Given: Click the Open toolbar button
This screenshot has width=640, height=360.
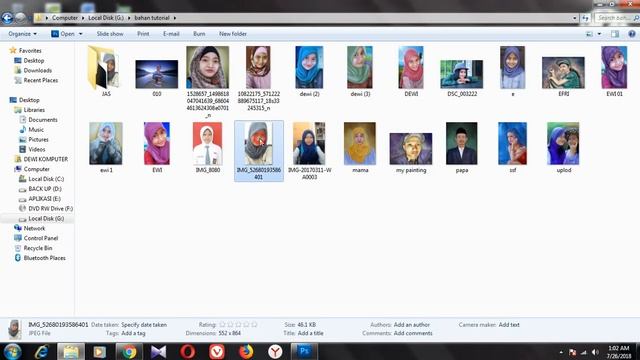Looking at the screenshot, I should pos(63,34).
